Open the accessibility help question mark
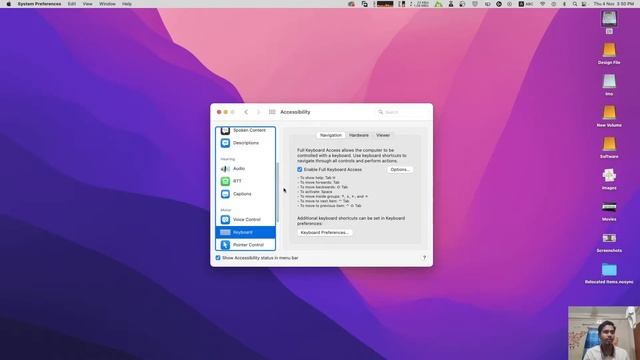This screenshot has height=360, width=640. click(424, 258)
